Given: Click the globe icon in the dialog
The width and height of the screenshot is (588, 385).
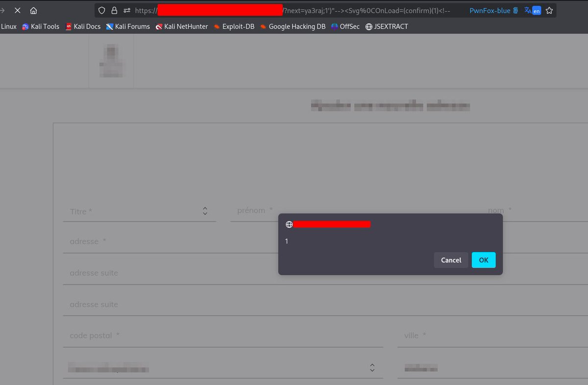Looking at the screenshot, I should [x=289, y=224].
